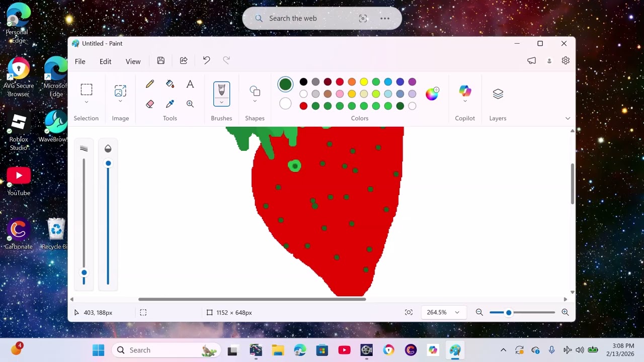Open YouTube from the taskbar
This screenshot has width=644, height=362.
click(344, 350)
